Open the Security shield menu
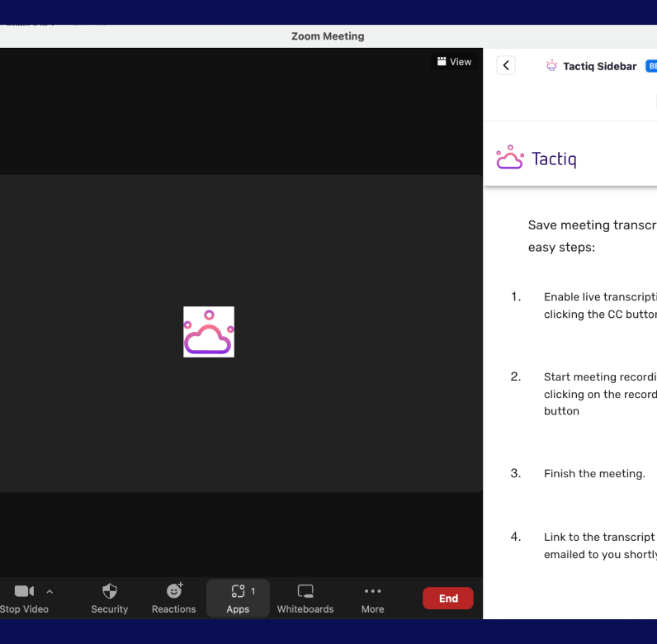657x644 pixels. tap(109, 599)
